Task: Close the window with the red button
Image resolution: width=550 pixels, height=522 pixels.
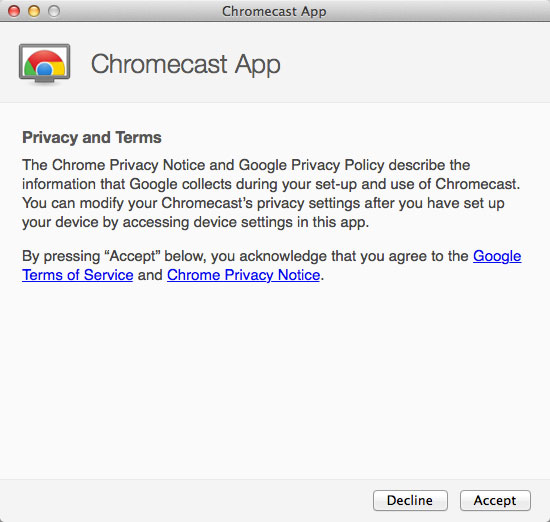Action: coord(14,11)
